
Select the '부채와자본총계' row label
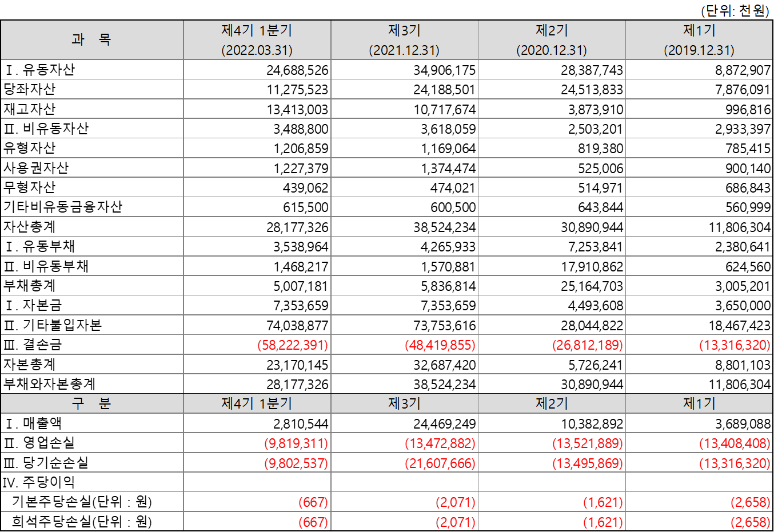click(49, 384)
